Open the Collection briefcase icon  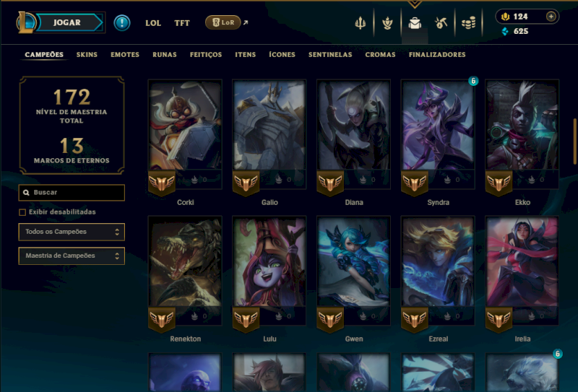click(x=415, y=23)
